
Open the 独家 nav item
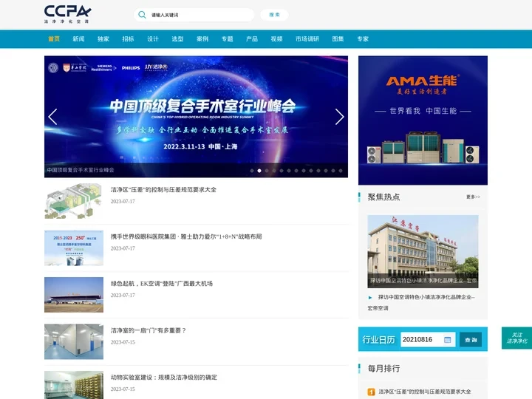[103, 39]
